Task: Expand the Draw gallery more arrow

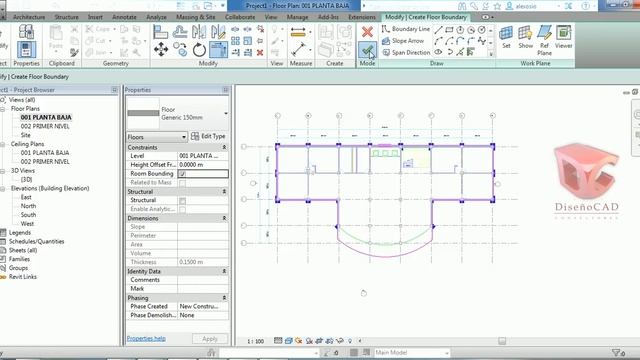Action: 491,53
